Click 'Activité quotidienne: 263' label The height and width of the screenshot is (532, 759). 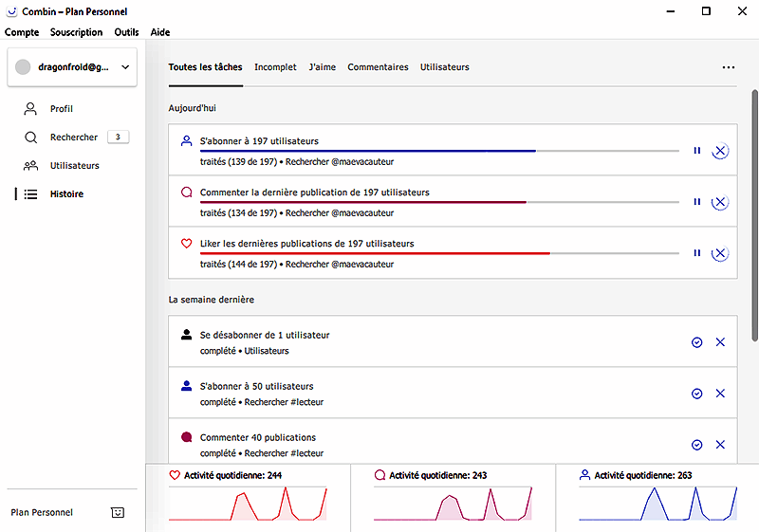[x=643, y=475]
